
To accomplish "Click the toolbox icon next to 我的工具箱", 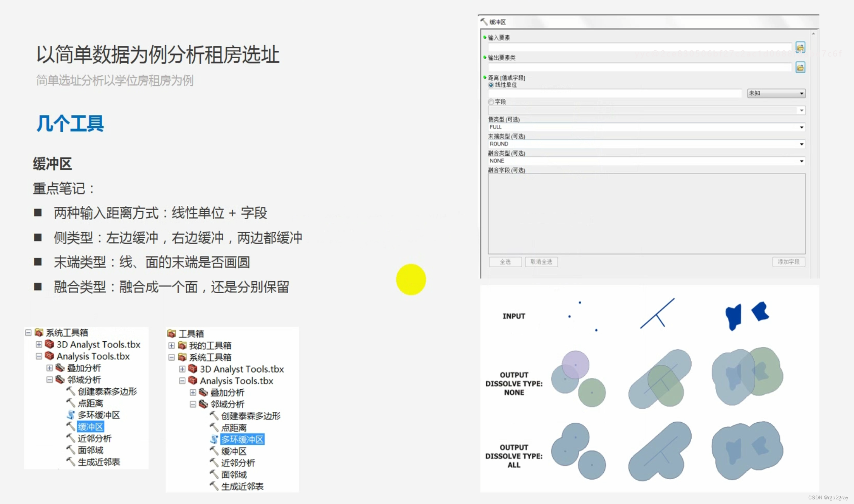I will (x=182, y=345).
